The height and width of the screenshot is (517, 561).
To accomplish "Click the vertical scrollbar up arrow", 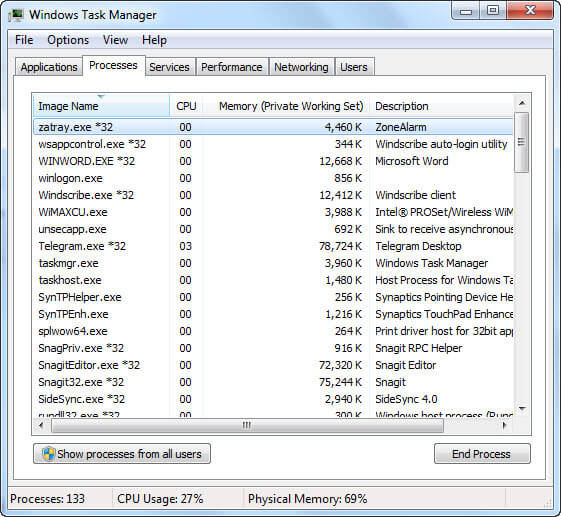I will click(x=522, y=103).
